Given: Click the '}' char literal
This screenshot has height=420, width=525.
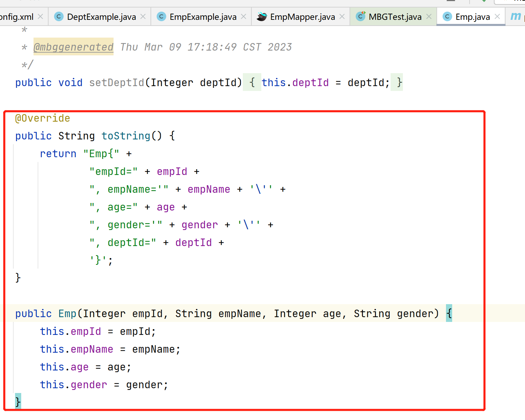Looking at the screenshot, I should point(98,260).
